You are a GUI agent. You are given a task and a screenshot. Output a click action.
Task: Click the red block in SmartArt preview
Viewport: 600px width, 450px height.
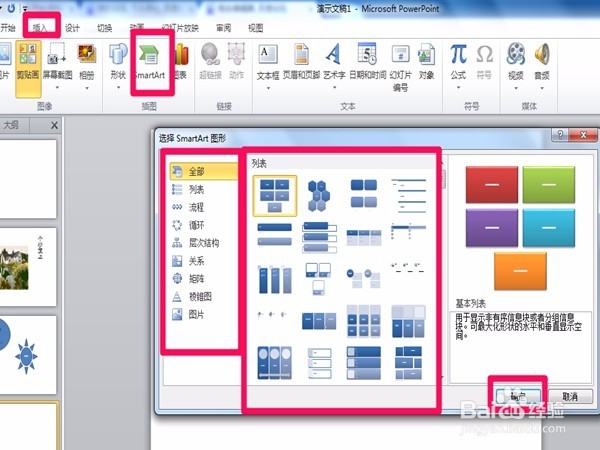tap(492, 184)
